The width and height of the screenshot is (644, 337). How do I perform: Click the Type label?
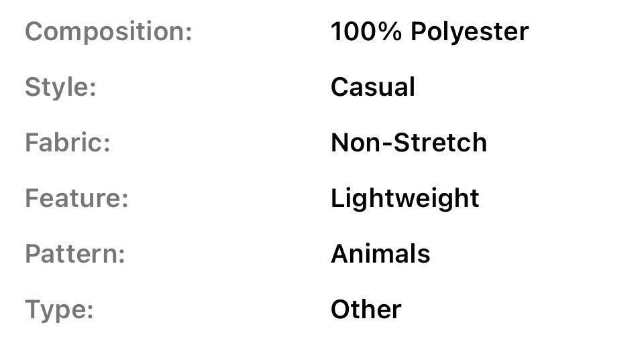pos(58,310)
